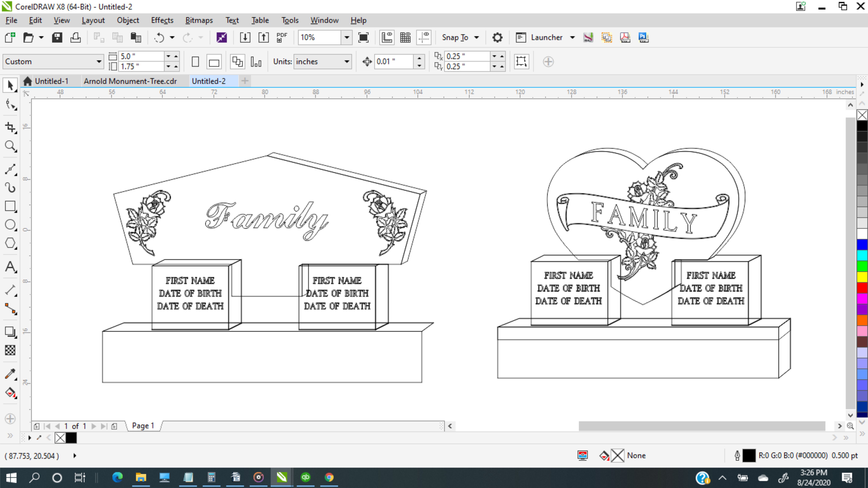
Task: Select the Drop Shadow tool
Action: (x=10, y=332)
